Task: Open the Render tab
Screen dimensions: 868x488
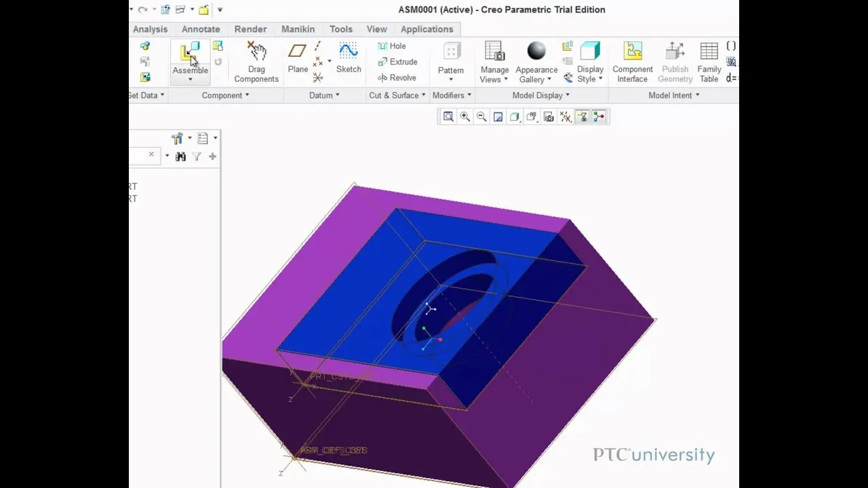Action: tap(250, 29)
